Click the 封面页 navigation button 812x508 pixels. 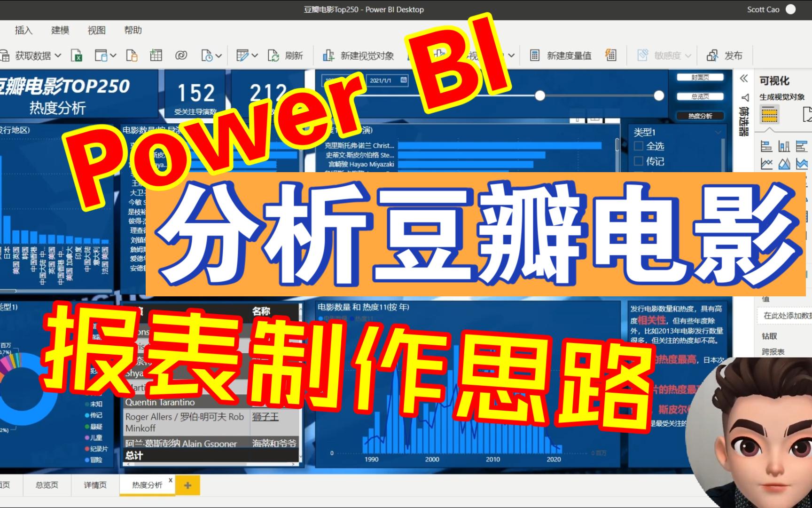pyautogui.click(x=700, y=78)
